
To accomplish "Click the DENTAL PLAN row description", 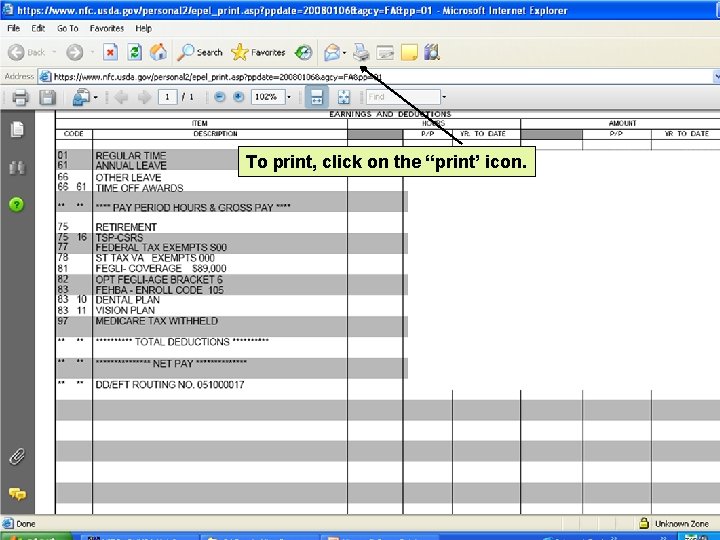I will point(127,300).
